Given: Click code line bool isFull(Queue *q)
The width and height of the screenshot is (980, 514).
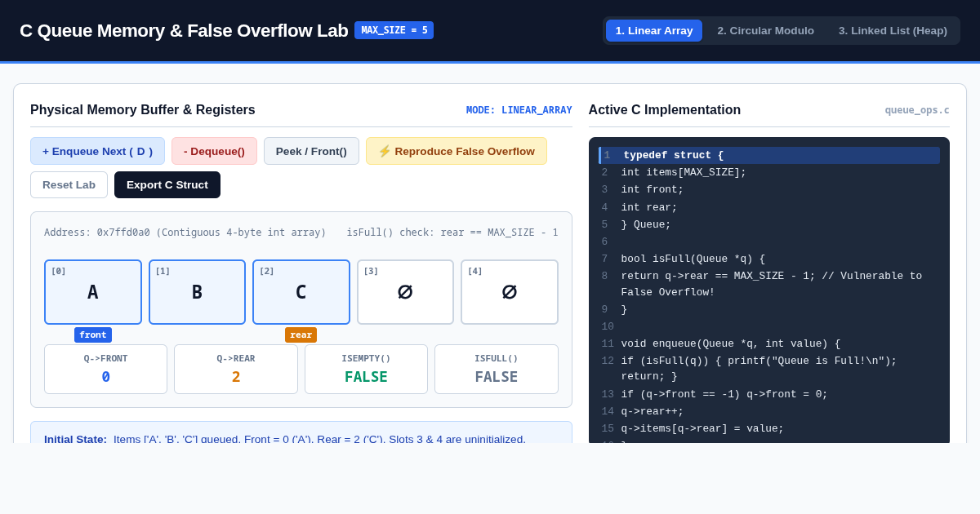Looking at the screenshot, I should (x=769, y=259).
